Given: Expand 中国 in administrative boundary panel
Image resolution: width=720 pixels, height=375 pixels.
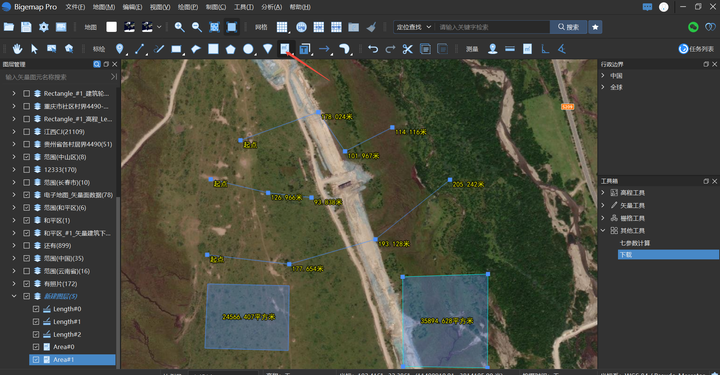Looking at the screenshot, I should [x=603, y=76].
